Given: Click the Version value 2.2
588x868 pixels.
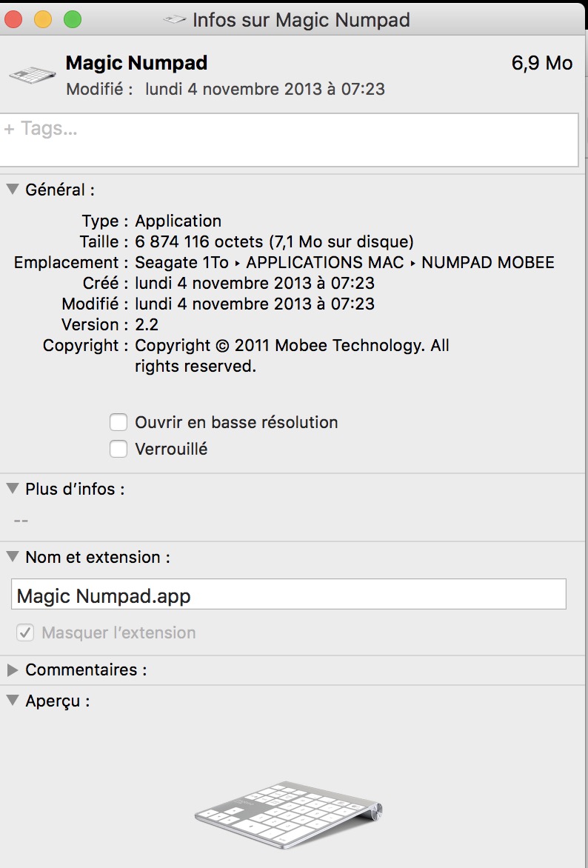Looking at the screenshot, I should point(147,324).
